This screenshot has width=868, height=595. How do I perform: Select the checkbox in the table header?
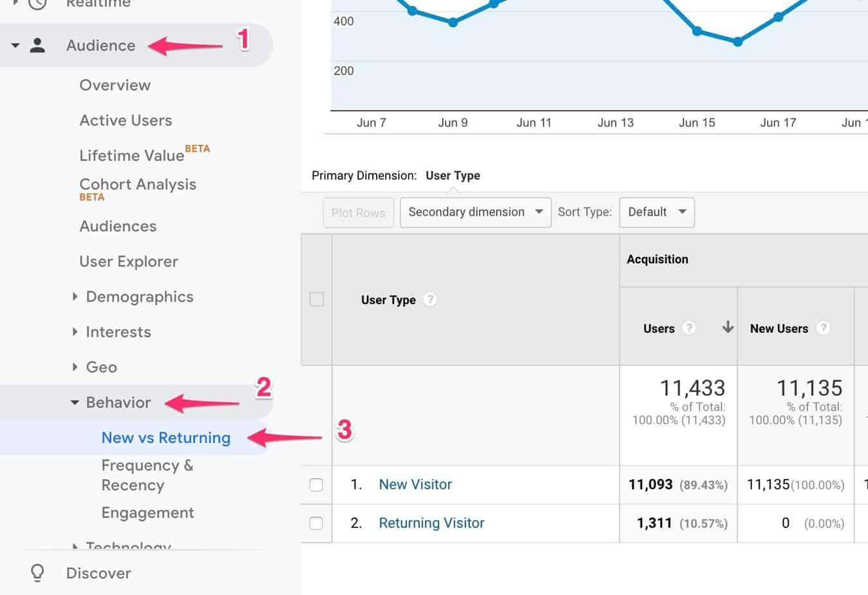[316, 299]
